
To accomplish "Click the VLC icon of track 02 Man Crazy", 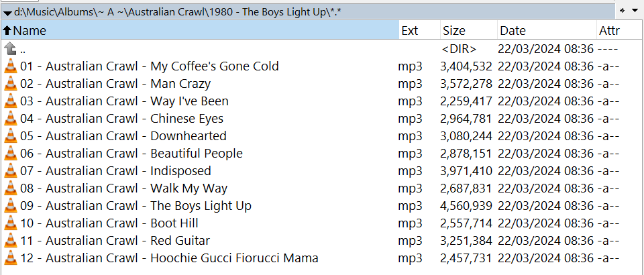I will (x=11, y=84).
